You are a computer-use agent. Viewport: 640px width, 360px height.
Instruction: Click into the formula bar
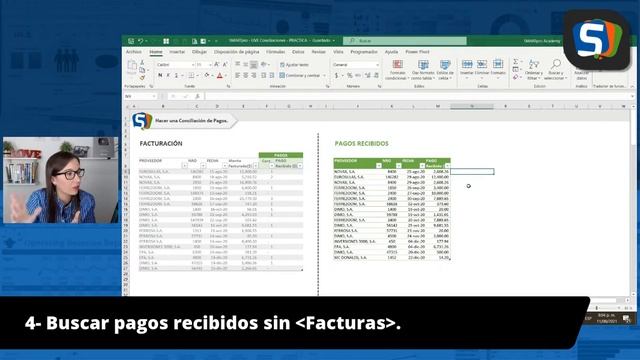click(x=416, y=96)
